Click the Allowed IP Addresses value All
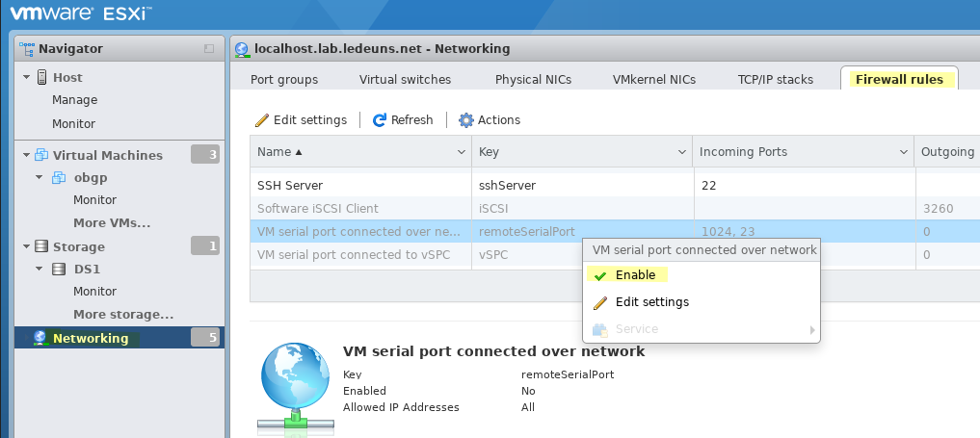980x438 pixels. 528,407
